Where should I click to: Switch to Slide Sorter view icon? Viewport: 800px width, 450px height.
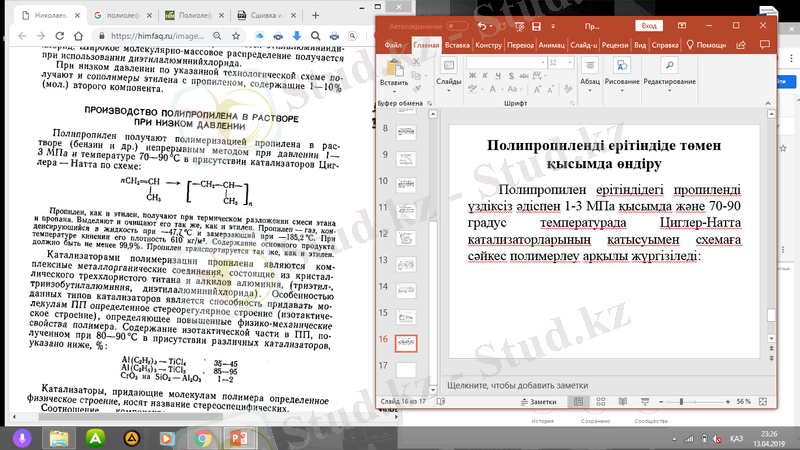[x=601, y=400]
